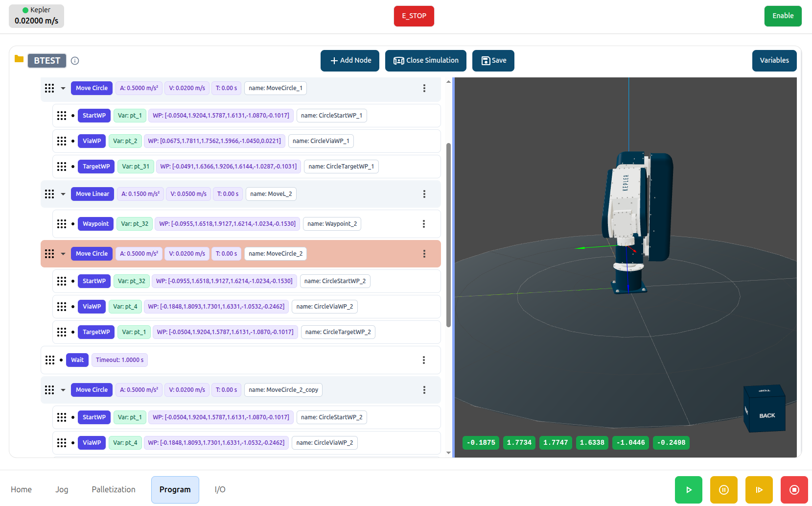
Task: Collapse the MoveCircle_2_copy node
Action: click(63, 390)
